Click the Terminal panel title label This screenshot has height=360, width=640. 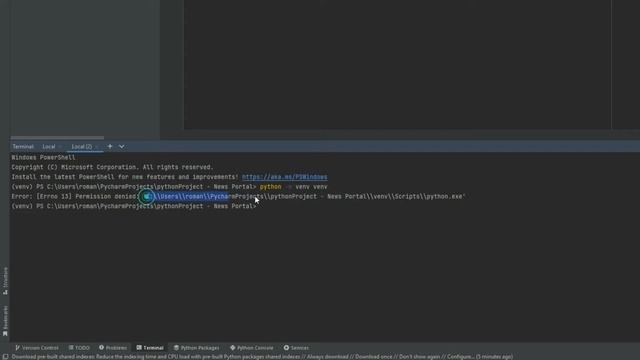click(23, 147)
